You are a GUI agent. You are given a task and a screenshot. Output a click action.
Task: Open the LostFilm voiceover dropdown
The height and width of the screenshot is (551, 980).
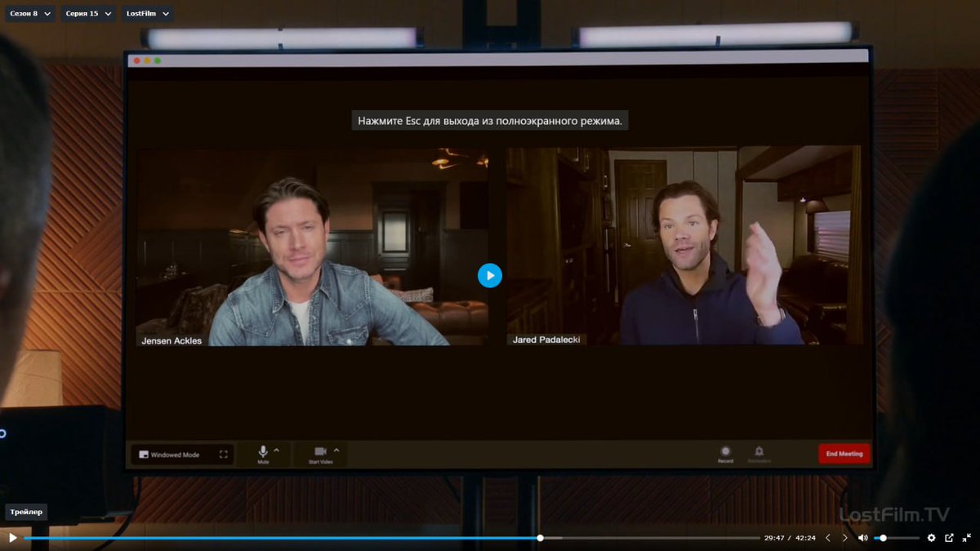click(x=147, y=14)
